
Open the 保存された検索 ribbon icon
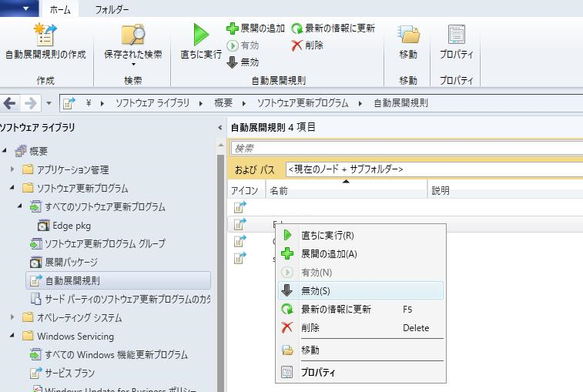[x=133, y=36]
